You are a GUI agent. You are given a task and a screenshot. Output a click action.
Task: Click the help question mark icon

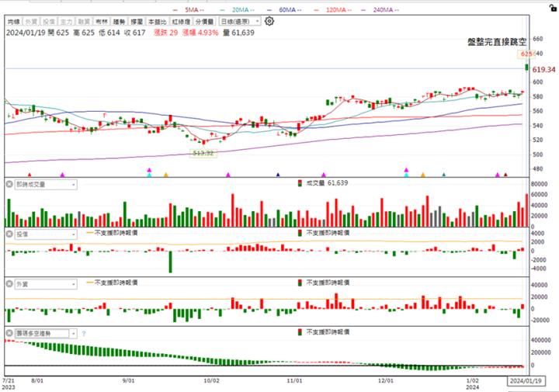(84, 333)
